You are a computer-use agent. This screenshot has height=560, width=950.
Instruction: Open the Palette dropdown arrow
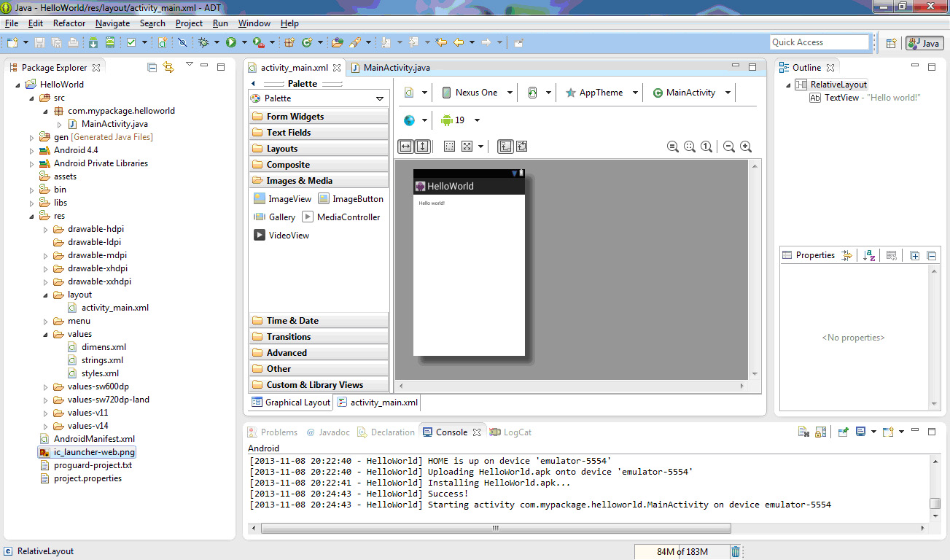tap(379, 98)
